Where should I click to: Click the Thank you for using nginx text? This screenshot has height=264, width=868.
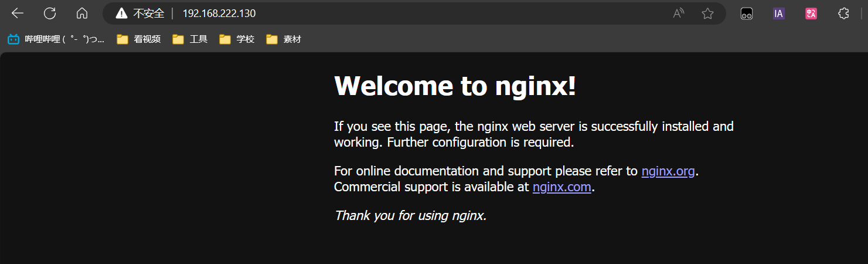pyautogui.click(x=410, y=215)
